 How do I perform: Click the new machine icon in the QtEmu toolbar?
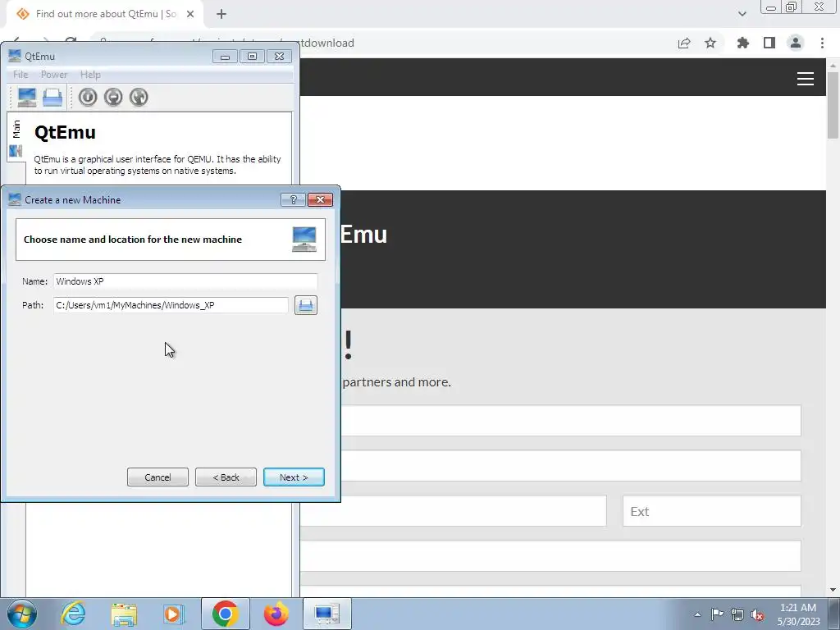coord(27,98)
